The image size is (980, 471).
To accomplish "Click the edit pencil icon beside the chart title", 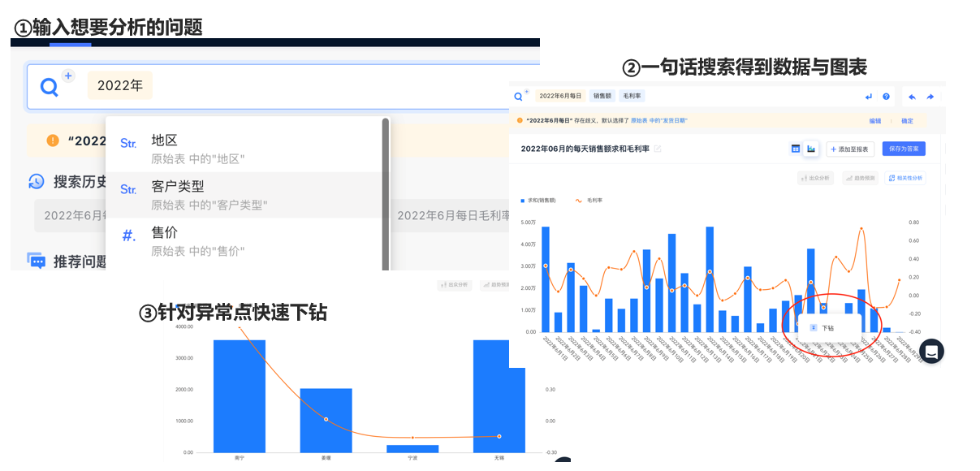I will (658, 149).
